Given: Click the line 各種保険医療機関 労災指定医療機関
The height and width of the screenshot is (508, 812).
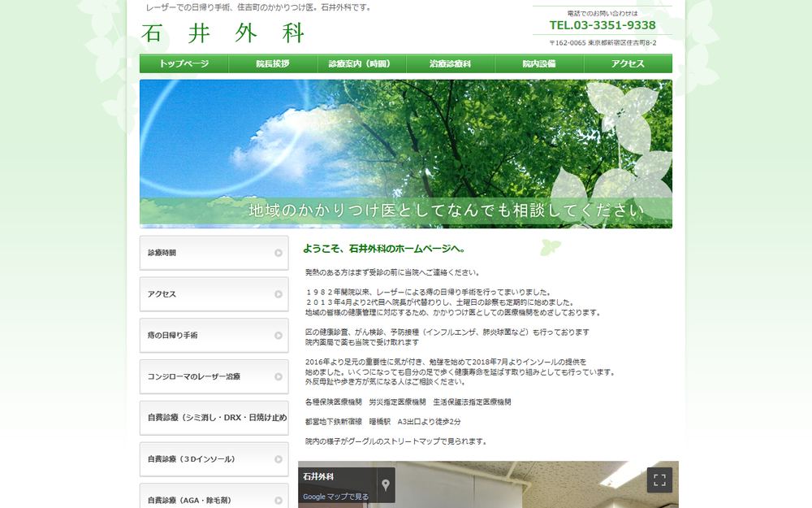Looking at the screenshot, I should click(408, 402).
